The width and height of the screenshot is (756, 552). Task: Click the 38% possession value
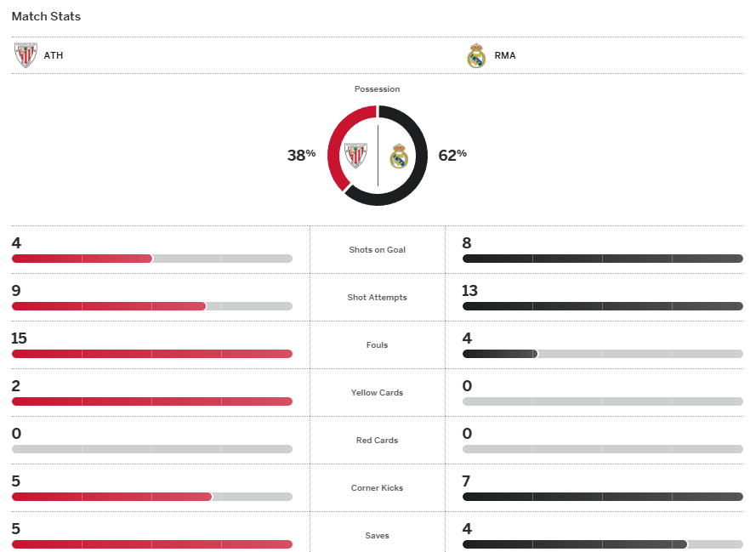pos(301,155)
